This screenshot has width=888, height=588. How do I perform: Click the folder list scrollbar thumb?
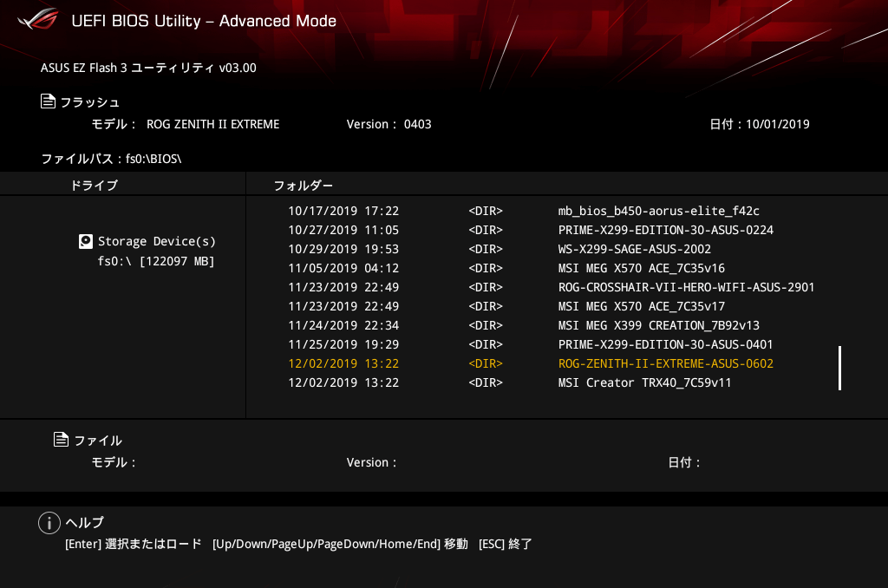839,369
